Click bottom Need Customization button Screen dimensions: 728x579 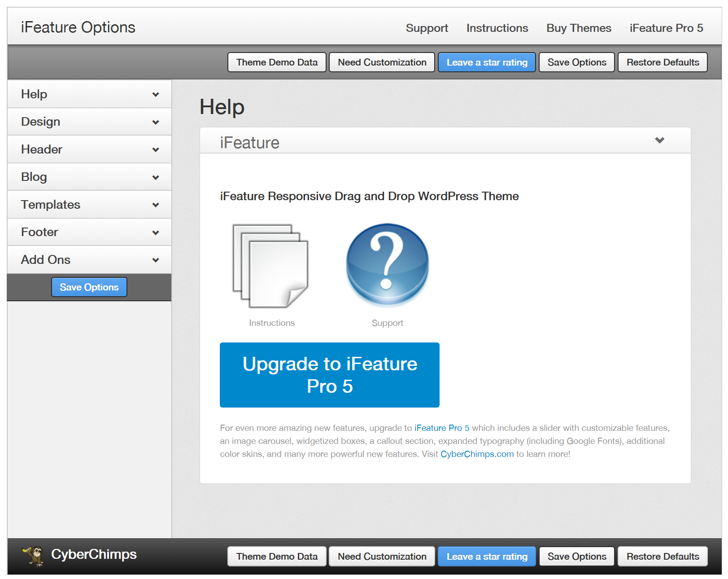(382, 557)
